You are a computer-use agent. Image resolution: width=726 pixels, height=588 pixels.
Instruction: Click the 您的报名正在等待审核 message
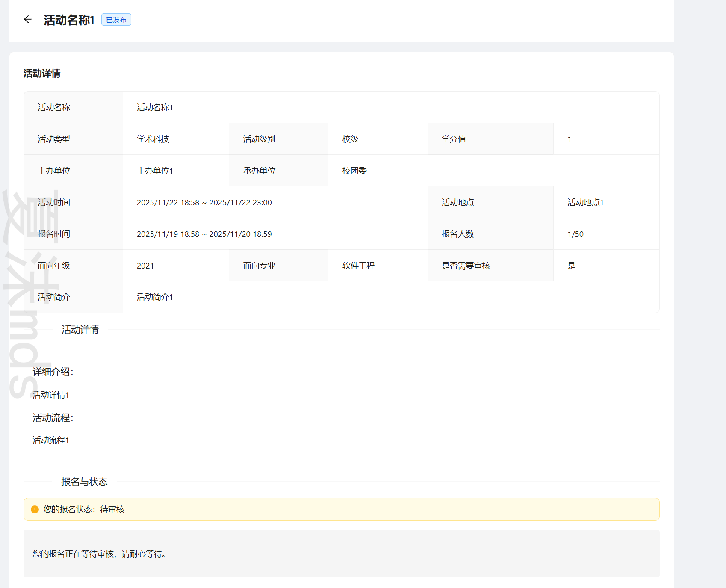99,554
